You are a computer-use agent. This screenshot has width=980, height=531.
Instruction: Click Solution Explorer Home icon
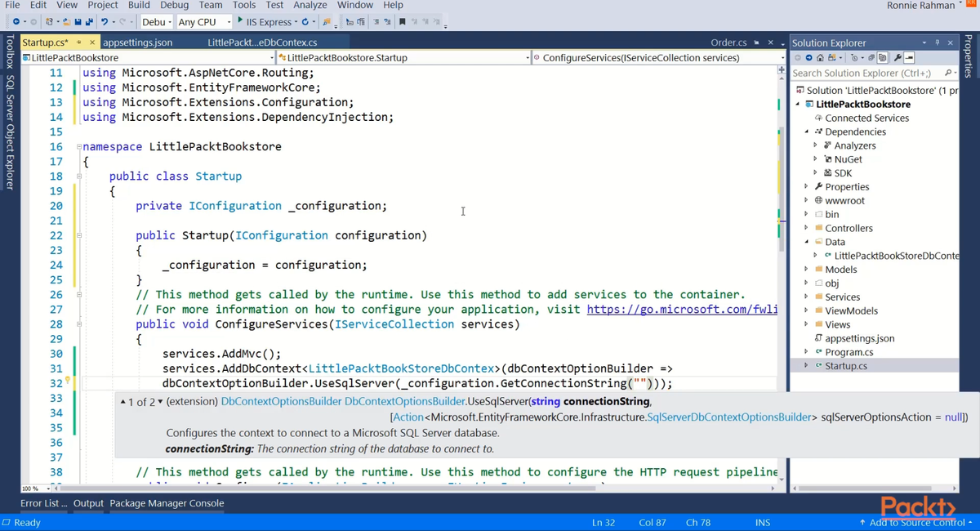click(x=820, y=57)
